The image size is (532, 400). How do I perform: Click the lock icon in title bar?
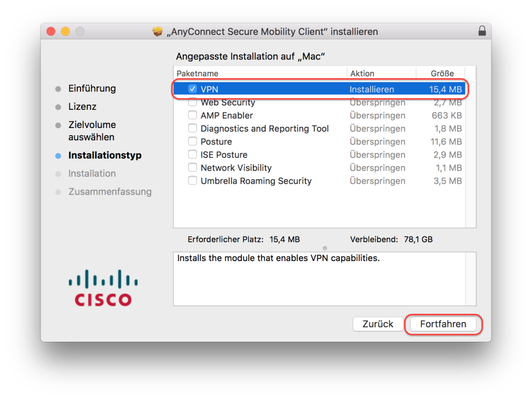tap(482, 31)
